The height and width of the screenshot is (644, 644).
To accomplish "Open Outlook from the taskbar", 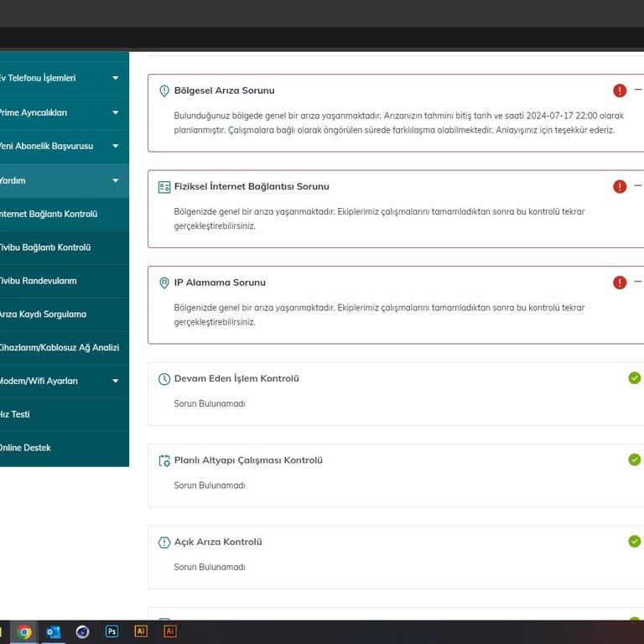I will click(x=54, y=631).
